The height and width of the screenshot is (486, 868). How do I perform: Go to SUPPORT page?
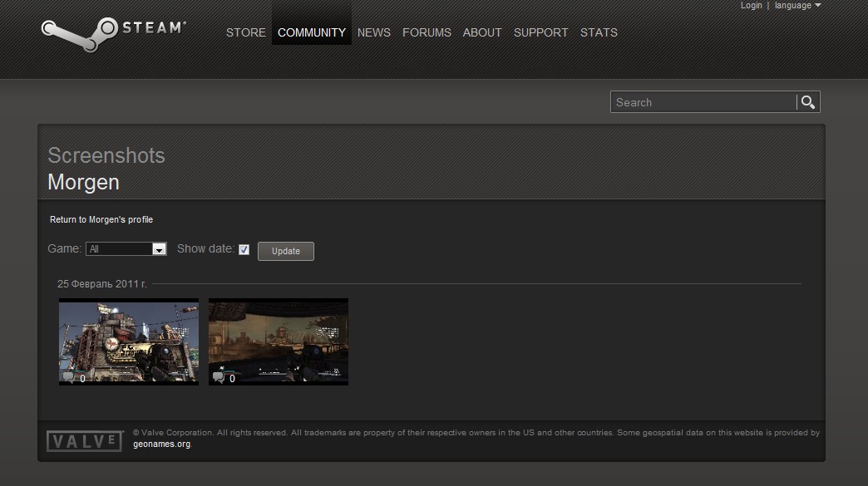coord(541,32)
